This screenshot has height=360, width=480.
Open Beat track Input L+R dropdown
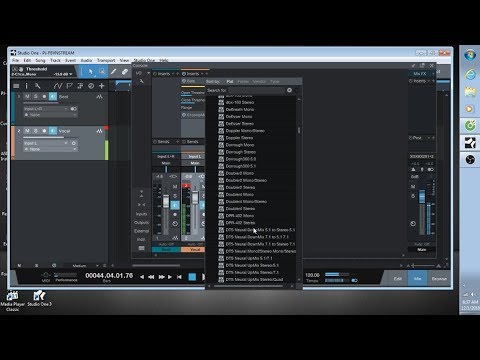[x=46, y=109]
